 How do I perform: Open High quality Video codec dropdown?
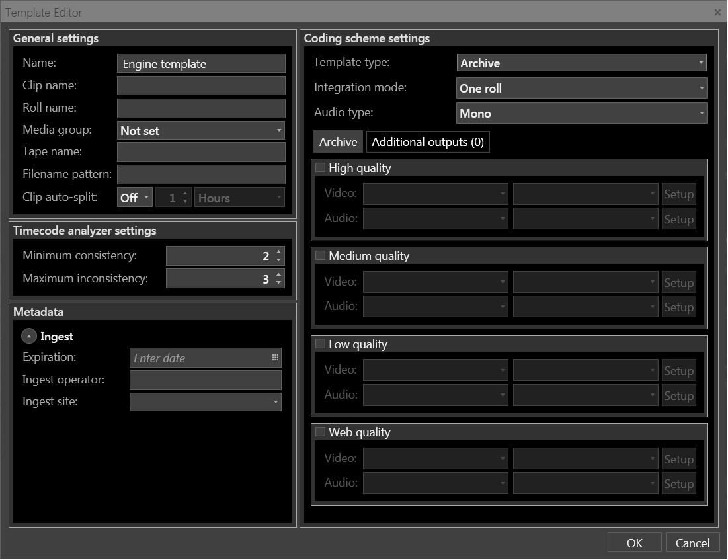436,194
